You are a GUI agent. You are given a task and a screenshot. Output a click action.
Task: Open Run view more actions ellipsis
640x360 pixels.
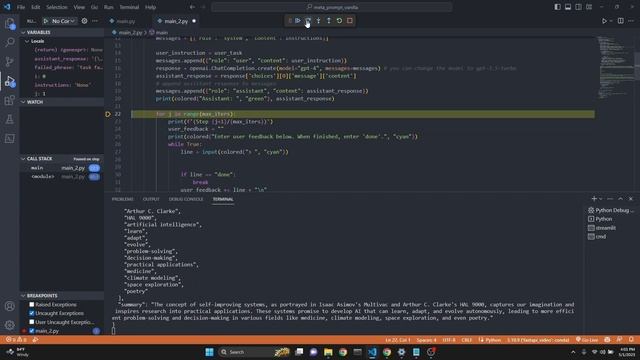point(95,21)
